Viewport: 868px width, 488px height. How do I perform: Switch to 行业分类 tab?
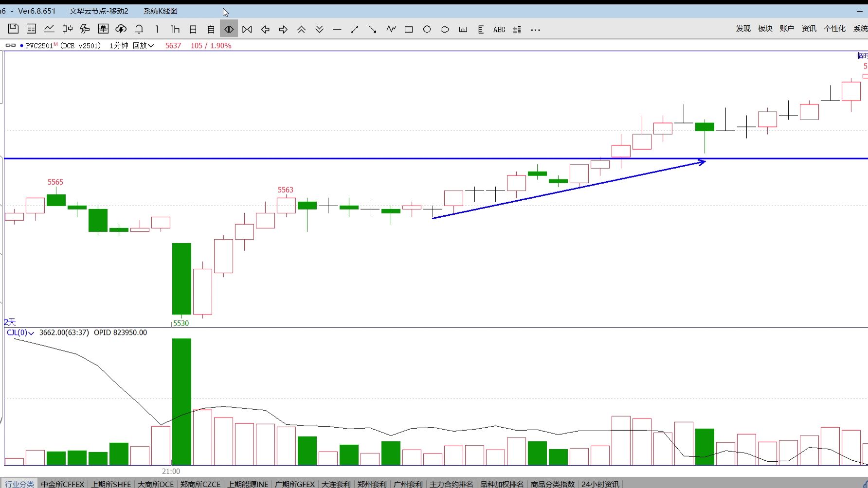pyautogui.click(x=19, y=484)
